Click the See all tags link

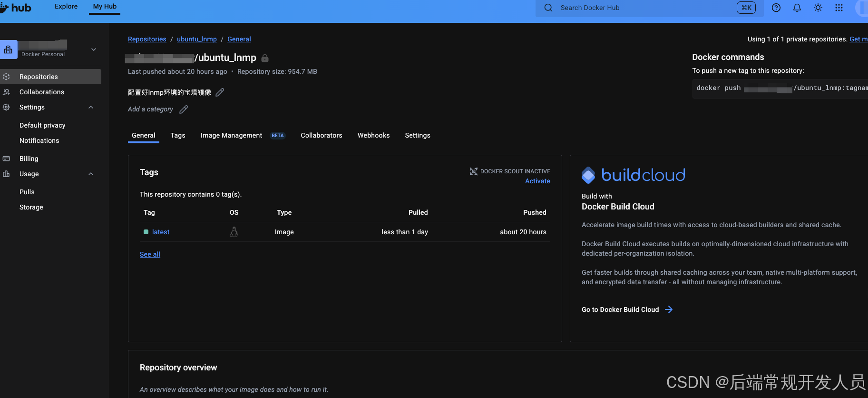coord(150,254)
